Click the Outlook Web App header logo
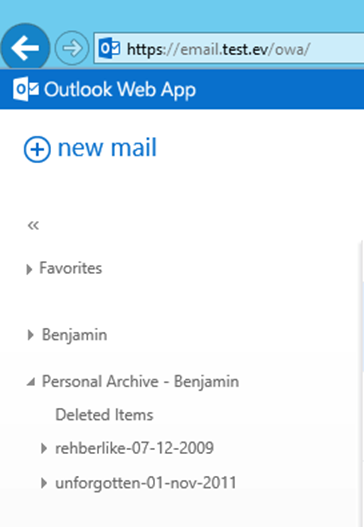Viewport: 364px width, 527px height. point(26,89)
